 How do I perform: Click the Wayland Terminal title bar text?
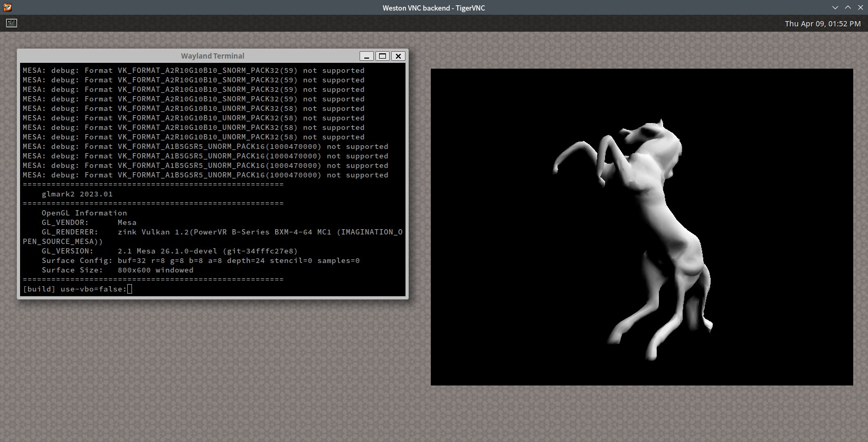(213, 56)
